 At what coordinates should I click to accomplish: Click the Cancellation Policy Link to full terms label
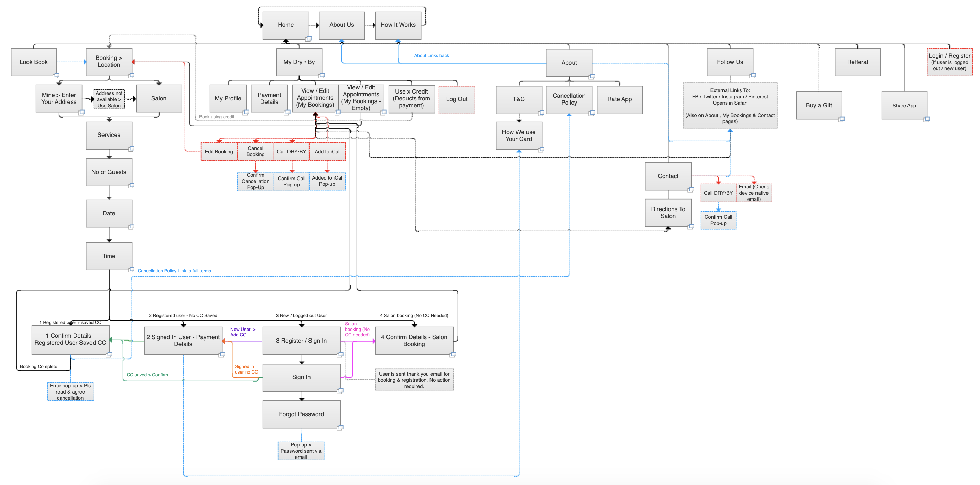[174, 271]
